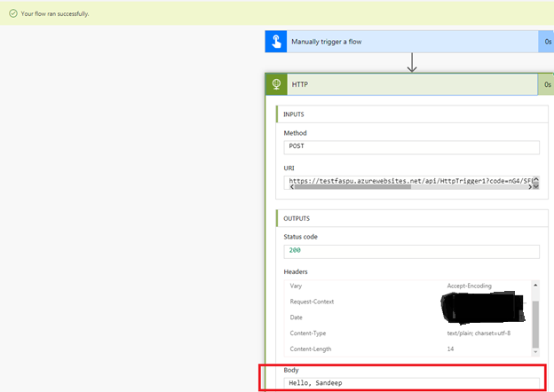Click the URI field scroll down arrow
The height and width of the screenshot is (392, 554).
[536, 186]
